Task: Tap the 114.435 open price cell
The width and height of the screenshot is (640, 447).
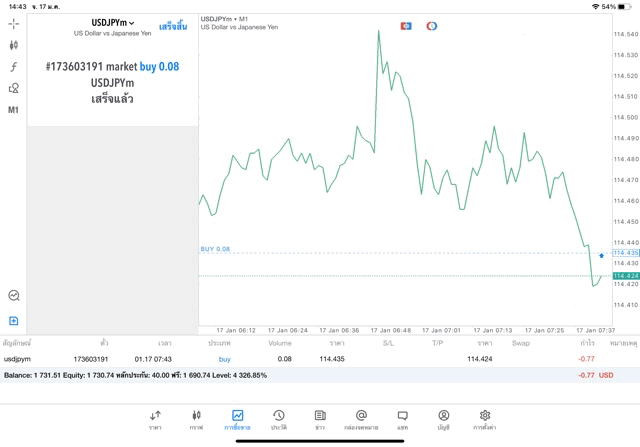Action: point(332,359)
